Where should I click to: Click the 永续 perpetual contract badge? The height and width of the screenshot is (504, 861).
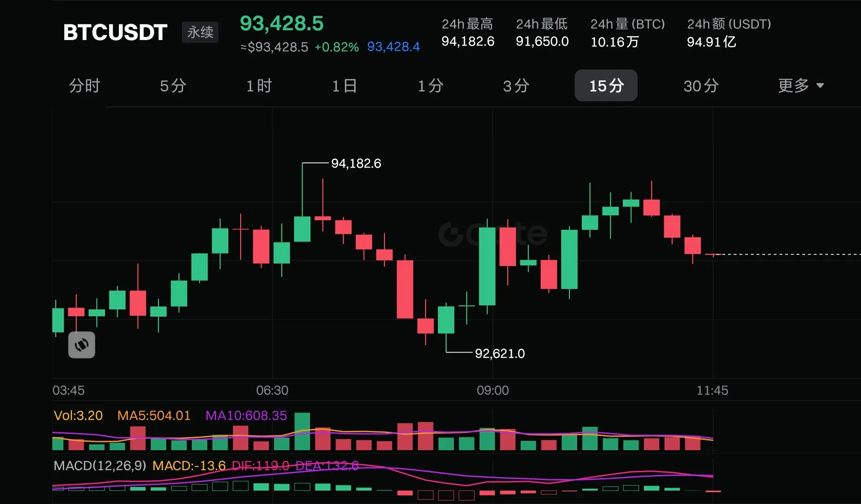pos(200,32)
